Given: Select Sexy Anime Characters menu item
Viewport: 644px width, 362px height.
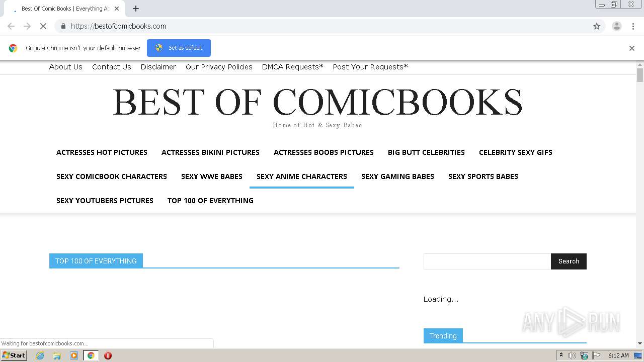Looking at the screenshot, I should pos(302,176).
